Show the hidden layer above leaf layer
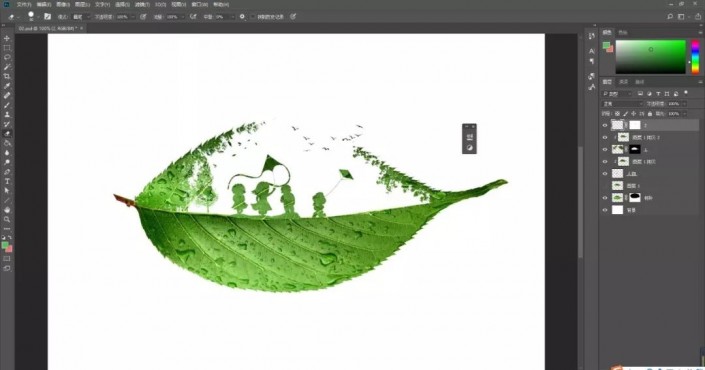 pos(605,186)
